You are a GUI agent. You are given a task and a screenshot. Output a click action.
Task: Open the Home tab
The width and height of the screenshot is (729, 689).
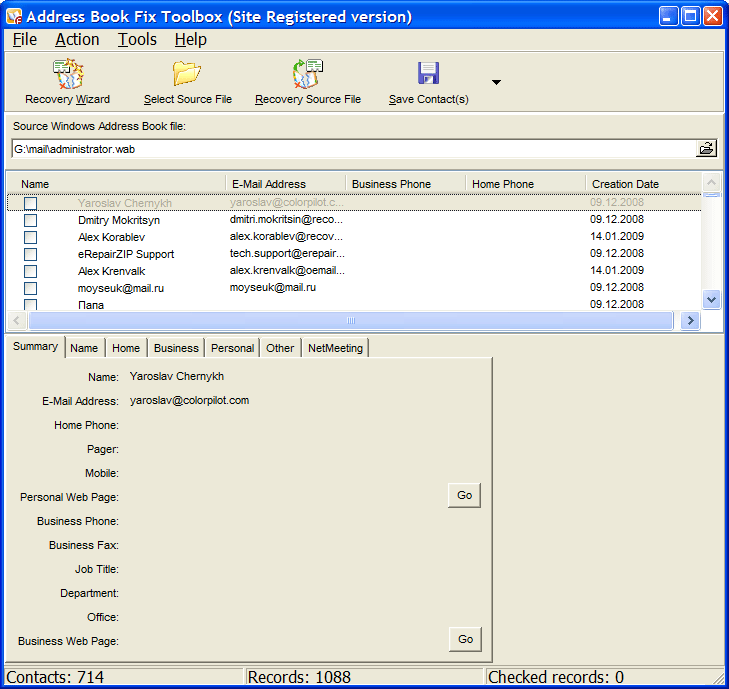(x=126, y=348)
